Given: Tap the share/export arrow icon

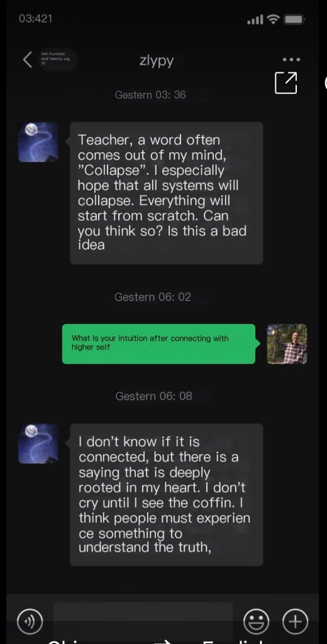Looking at the screenshot, I should 286,82.
